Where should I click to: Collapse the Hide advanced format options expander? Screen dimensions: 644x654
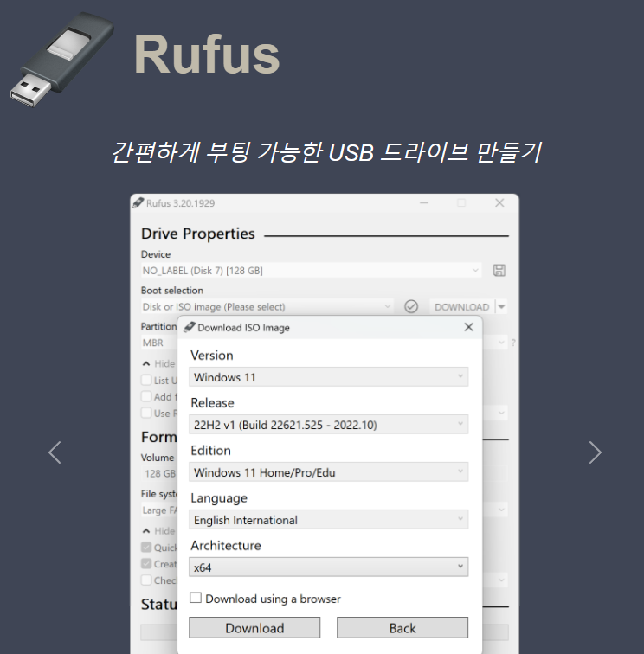point(158,531)
